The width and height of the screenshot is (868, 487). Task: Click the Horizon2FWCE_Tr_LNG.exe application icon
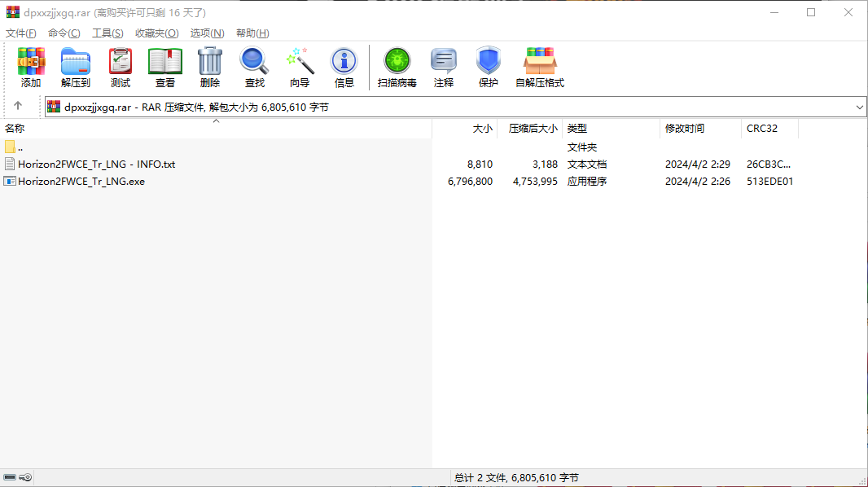pyautogui.click(x=10, y=181)
